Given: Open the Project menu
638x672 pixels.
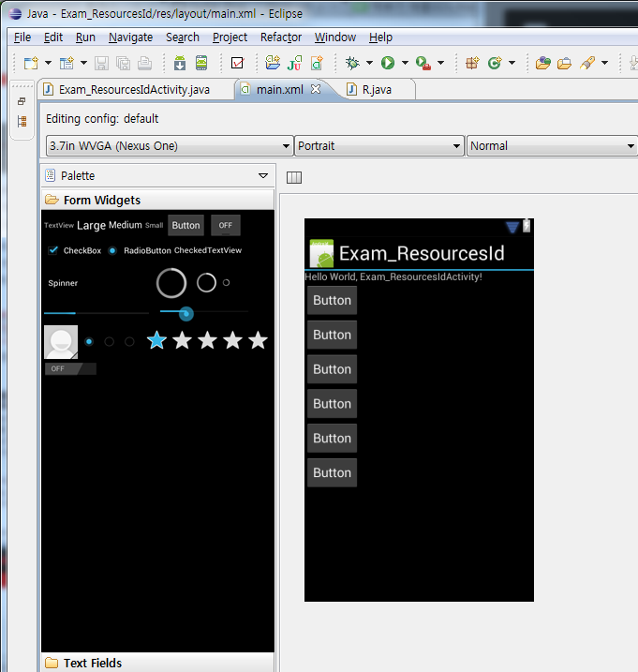Looking at the screenshot, I should click(230, 37).
